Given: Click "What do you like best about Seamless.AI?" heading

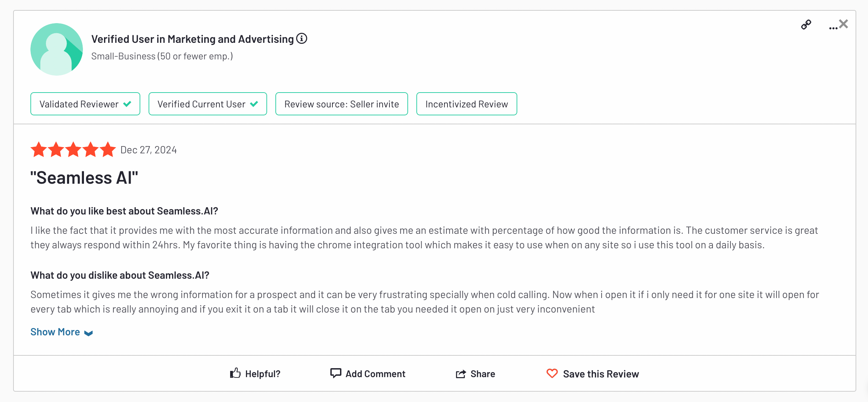Looking at the screenshot, I should click(x=124, y=211).
